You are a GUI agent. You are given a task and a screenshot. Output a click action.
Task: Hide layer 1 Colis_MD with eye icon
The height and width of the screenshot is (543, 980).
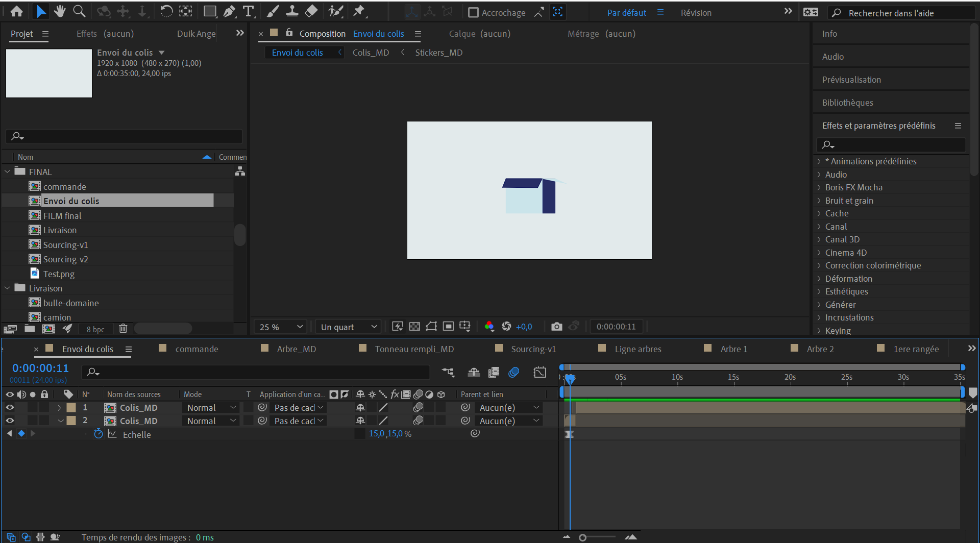tap(10, 408)
